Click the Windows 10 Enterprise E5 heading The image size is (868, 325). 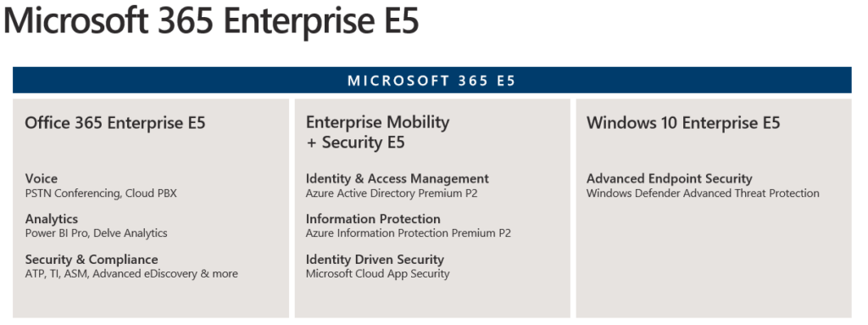[683, 122]
